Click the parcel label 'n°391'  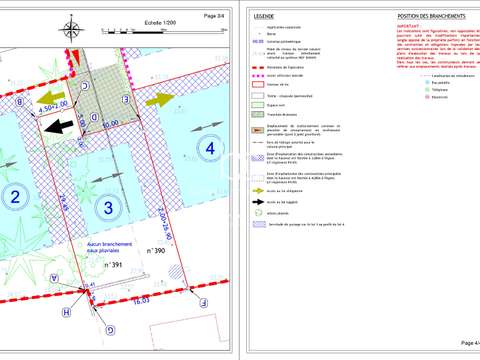pos(113,265)
